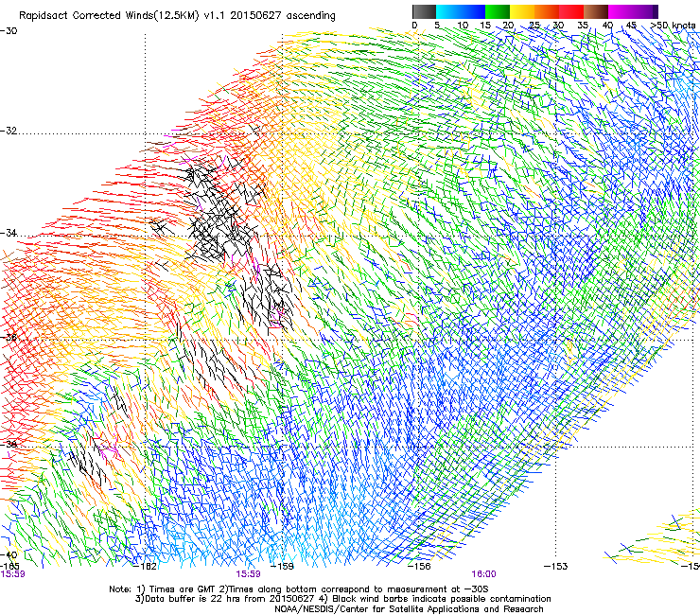Pick the red 30-35 knots legend swatch
Image resolution: width=700 pixels, height=615 pixels.
[571, 11]
